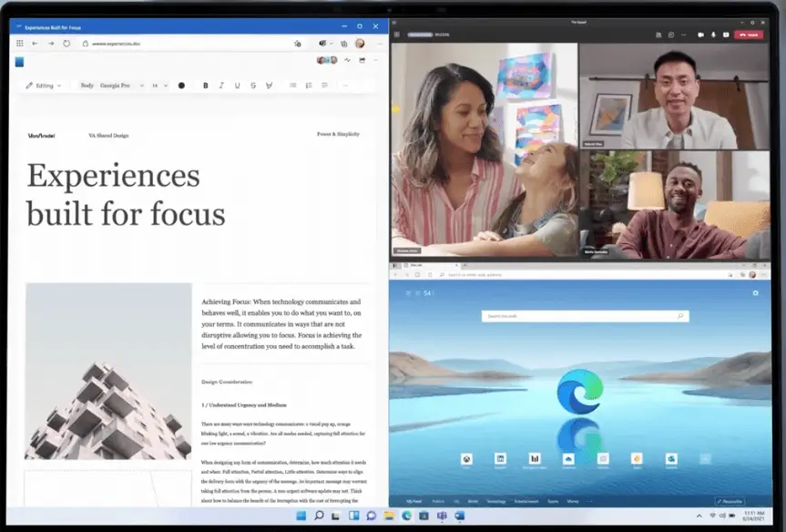The height and width of the screenshot is (532, 786).
Task: Select the "VA Shared Design" header text
Action: 108,136
